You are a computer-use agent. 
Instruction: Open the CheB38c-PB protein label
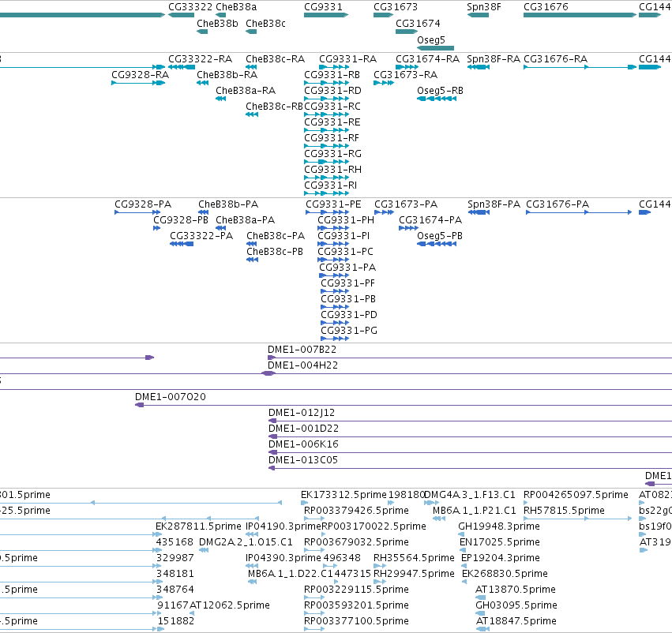coord(275,252)
